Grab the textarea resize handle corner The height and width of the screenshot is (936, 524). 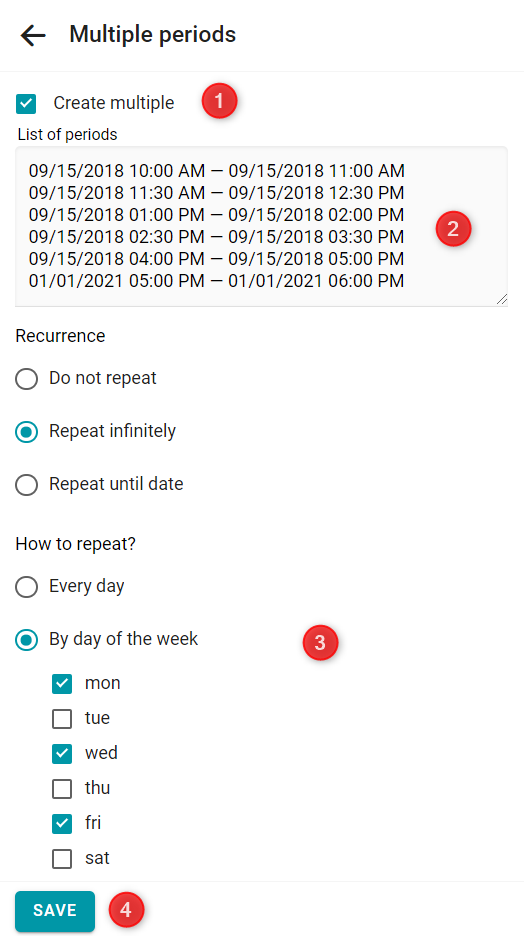tap(502, 300)
